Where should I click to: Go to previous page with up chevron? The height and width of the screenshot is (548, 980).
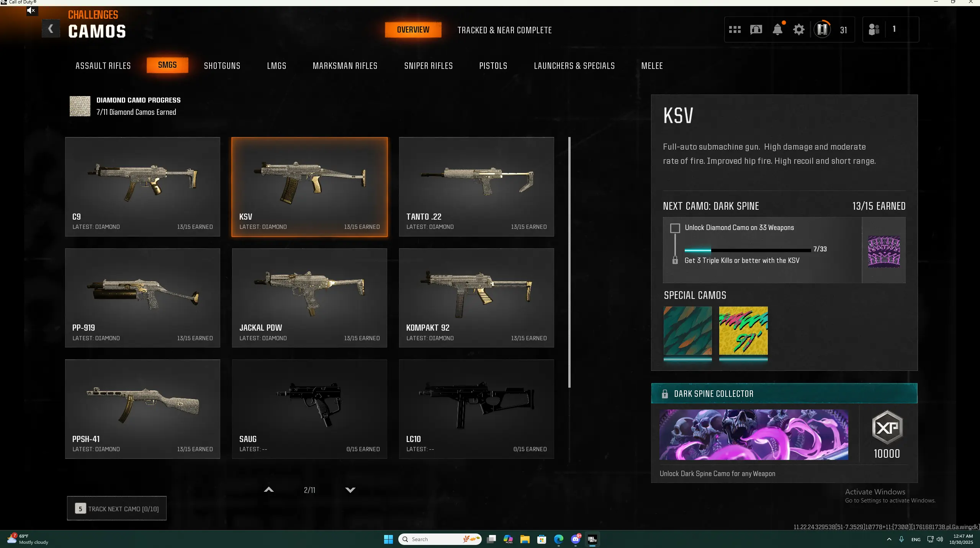point(269,490)
